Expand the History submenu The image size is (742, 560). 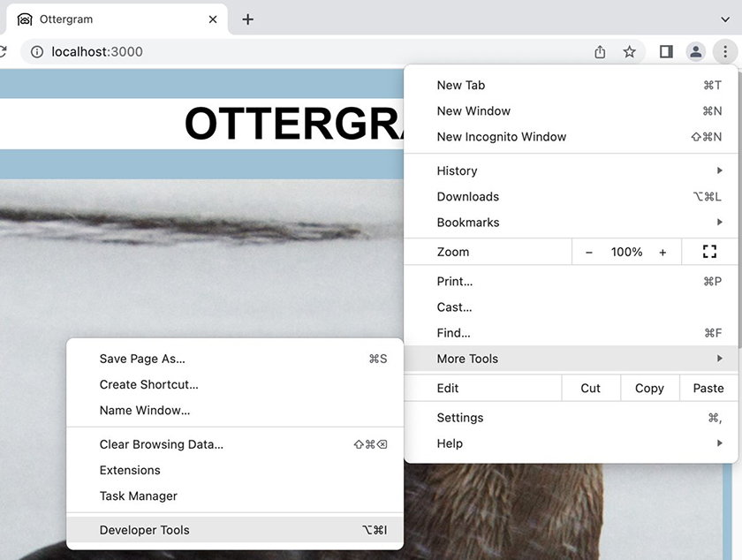click(x=457, y=170)
